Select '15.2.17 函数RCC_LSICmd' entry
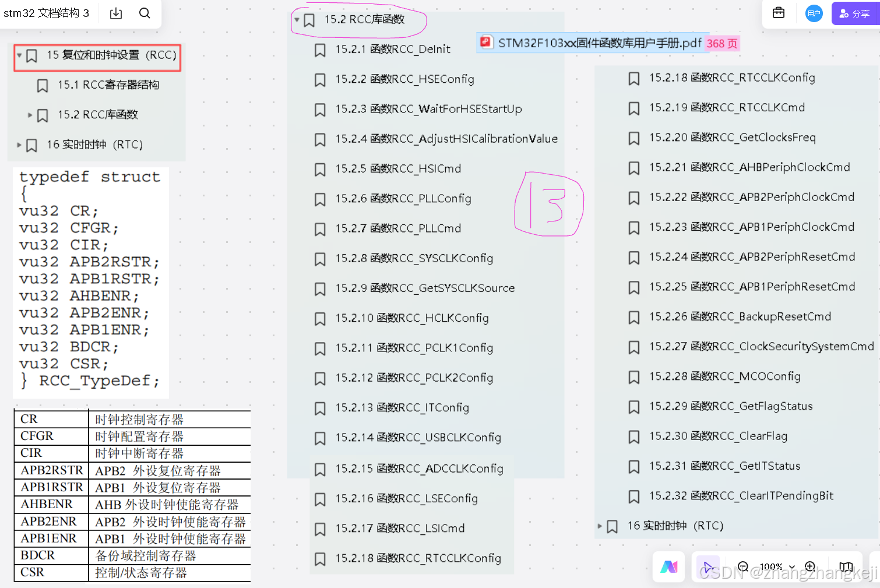The width and height of the screenshot is (880, 588). tap(400, 528)
